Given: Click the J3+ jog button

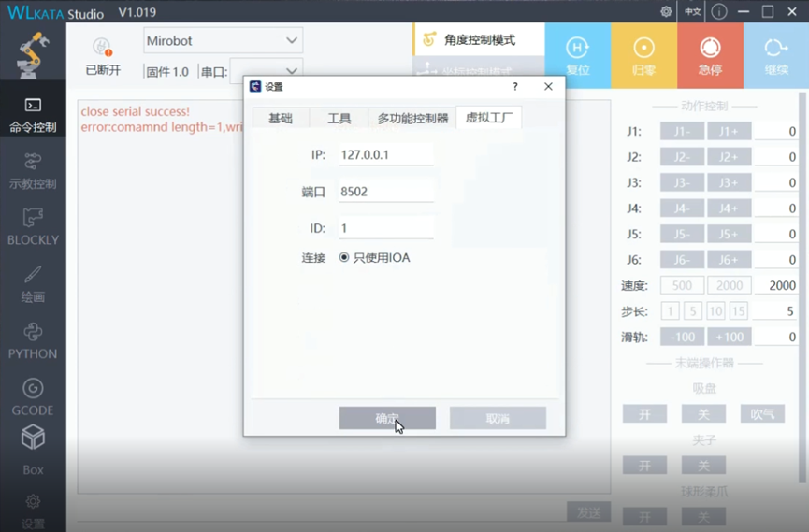Looking at the screenshot, I should (x=729, y=182).
